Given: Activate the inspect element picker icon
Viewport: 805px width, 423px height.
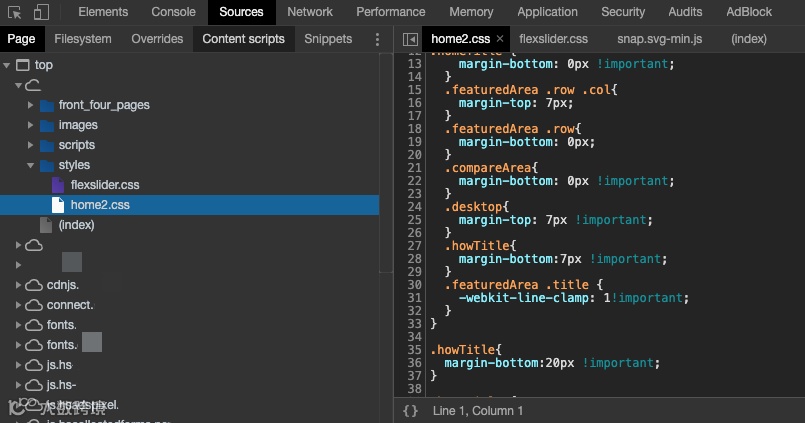Looking at the screenshot, I should coord(15,12).
